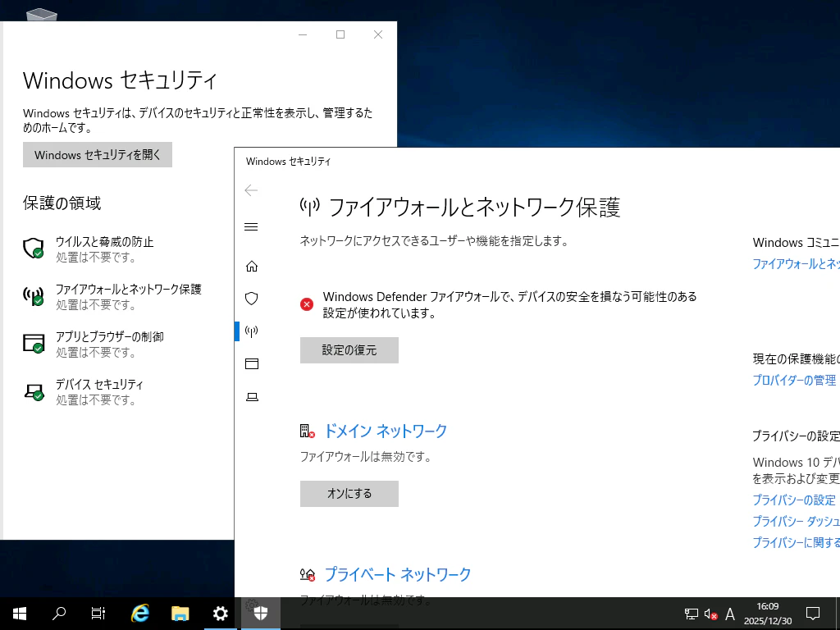
Task: Open the Home icon in Windows Security sidebar
Action: click(x=252, y=266)
